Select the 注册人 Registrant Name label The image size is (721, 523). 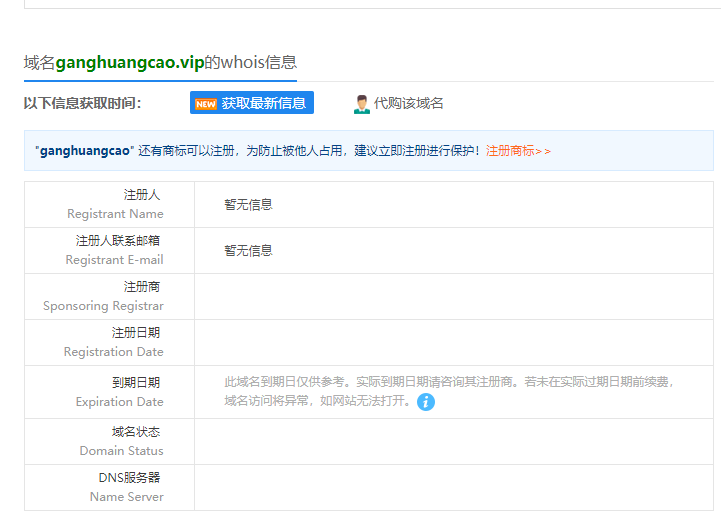coord(115,204)
